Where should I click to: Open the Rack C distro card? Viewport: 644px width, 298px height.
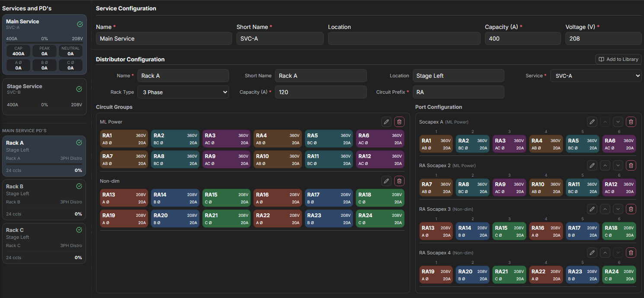coord(45,243)
